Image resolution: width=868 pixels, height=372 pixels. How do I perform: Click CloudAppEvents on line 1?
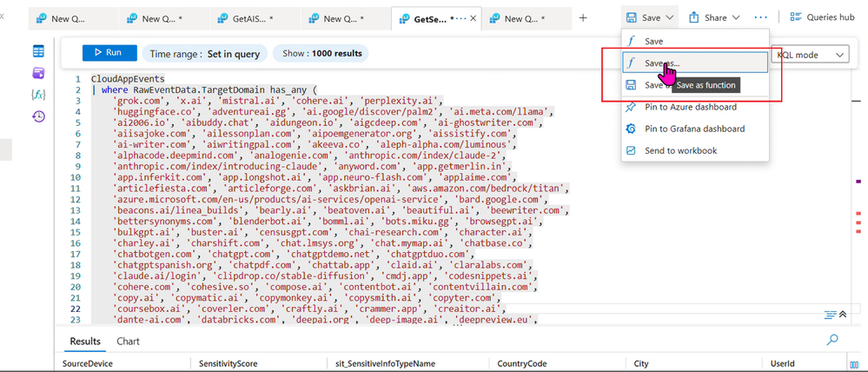[128, 78]
